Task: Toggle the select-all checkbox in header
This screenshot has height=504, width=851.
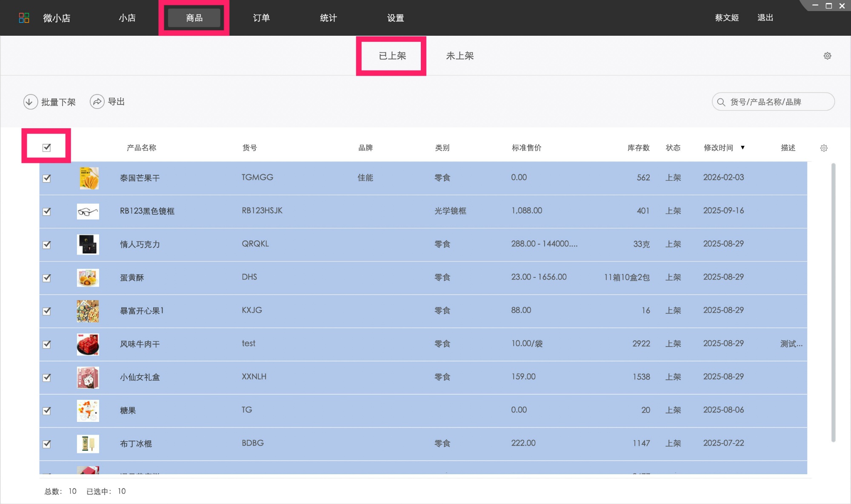Action: pyautogui.click(x=47, y=148)
